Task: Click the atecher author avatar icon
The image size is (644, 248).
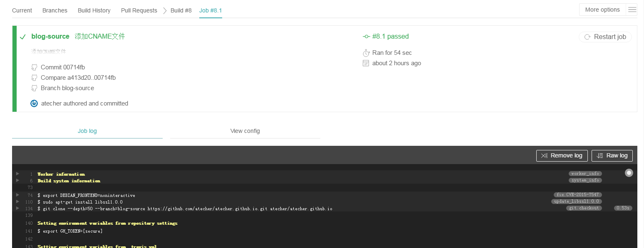Action: coord(34,103)
